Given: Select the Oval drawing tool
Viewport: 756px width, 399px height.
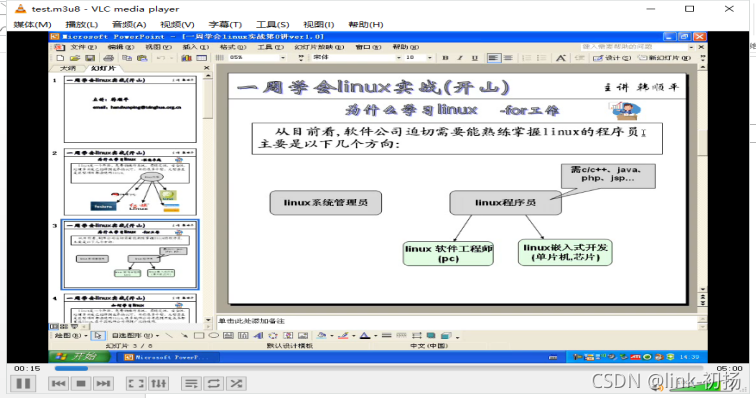Looking at the screenshot, I should (214, 335).
